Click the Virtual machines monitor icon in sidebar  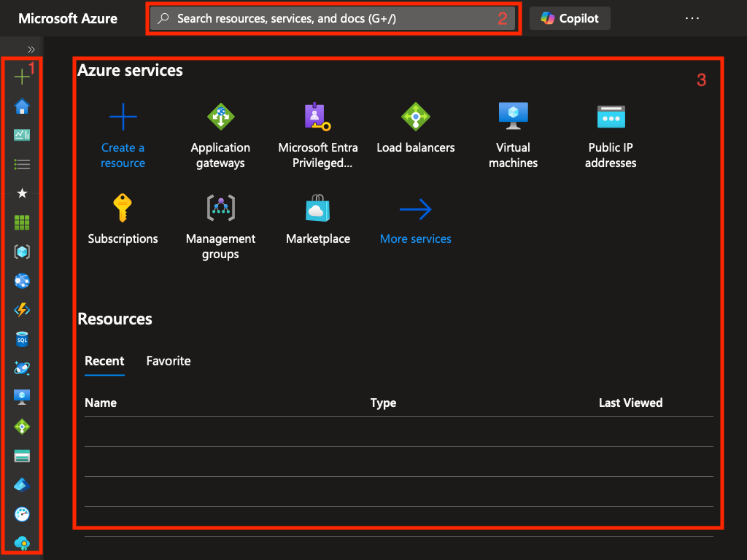click(x=21, y=397)
